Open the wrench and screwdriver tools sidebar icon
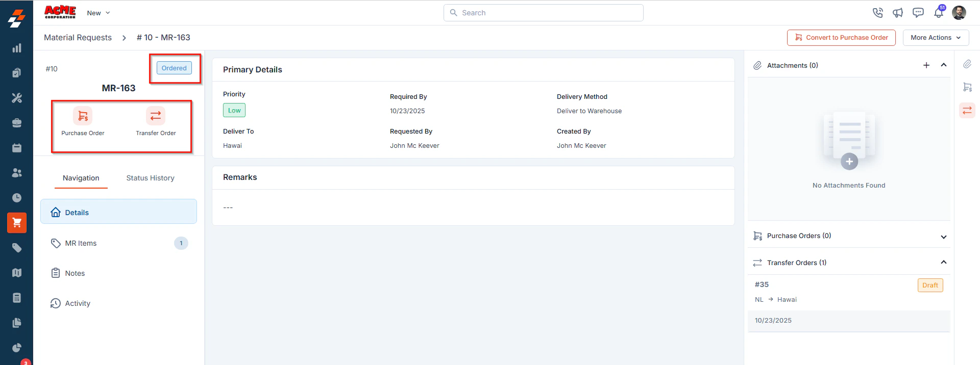This screenshot has height=365, width=980. point(17,98)
